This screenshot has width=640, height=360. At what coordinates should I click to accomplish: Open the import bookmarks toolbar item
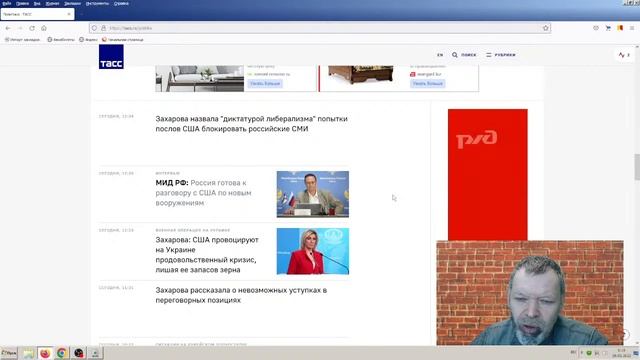coord(22,40)
